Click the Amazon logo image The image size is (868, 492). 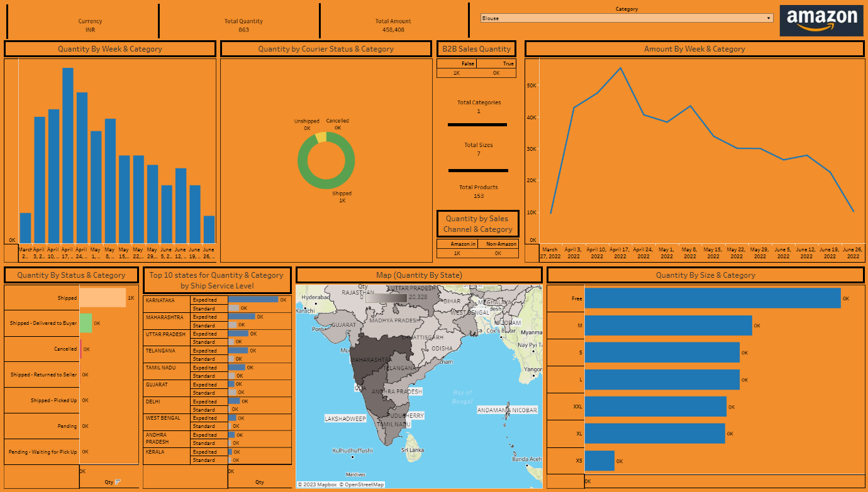point(821,21)
